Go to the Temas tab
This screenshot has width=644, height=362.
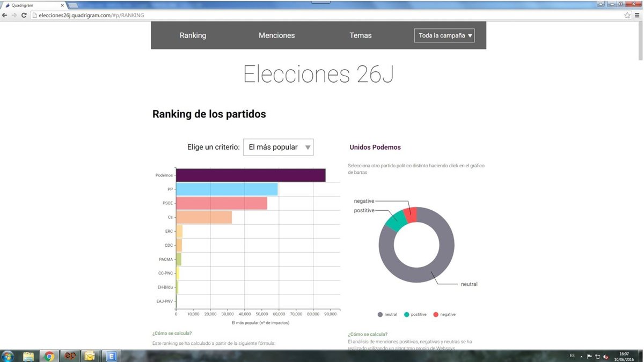[x=360, y=35]
